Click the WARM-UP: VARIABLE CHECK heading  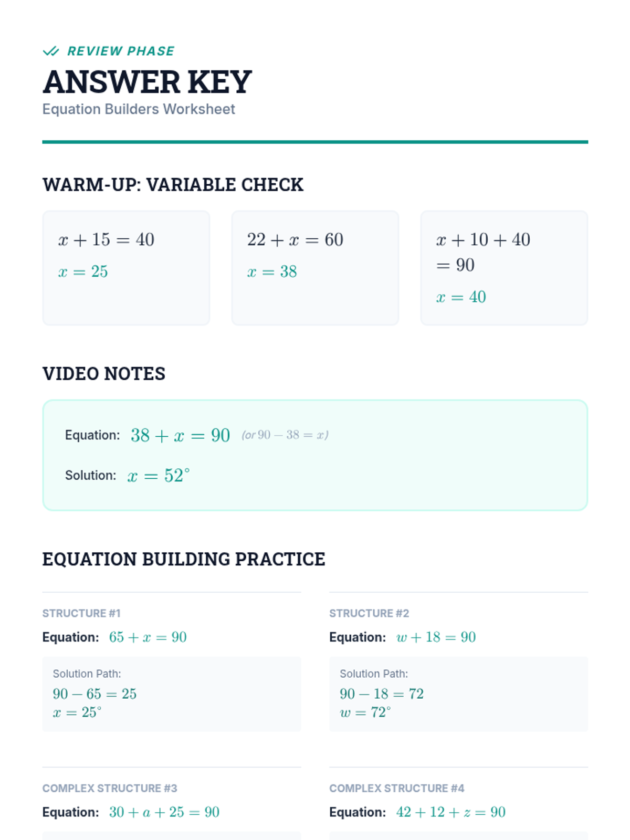[x=173, y=185]
